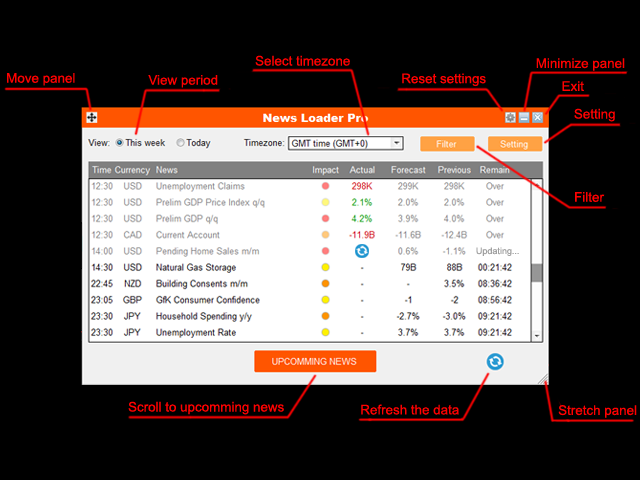640x480 pixels.
Task: Open the Setting button
Action: (515, 144)
